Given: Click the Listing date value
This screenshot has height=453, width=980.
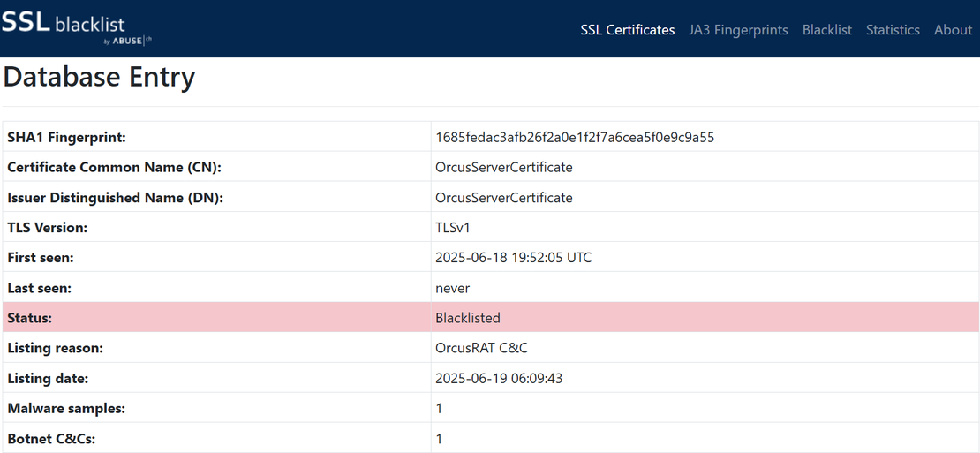Looking at the screenshot, I should click(499, 378).
